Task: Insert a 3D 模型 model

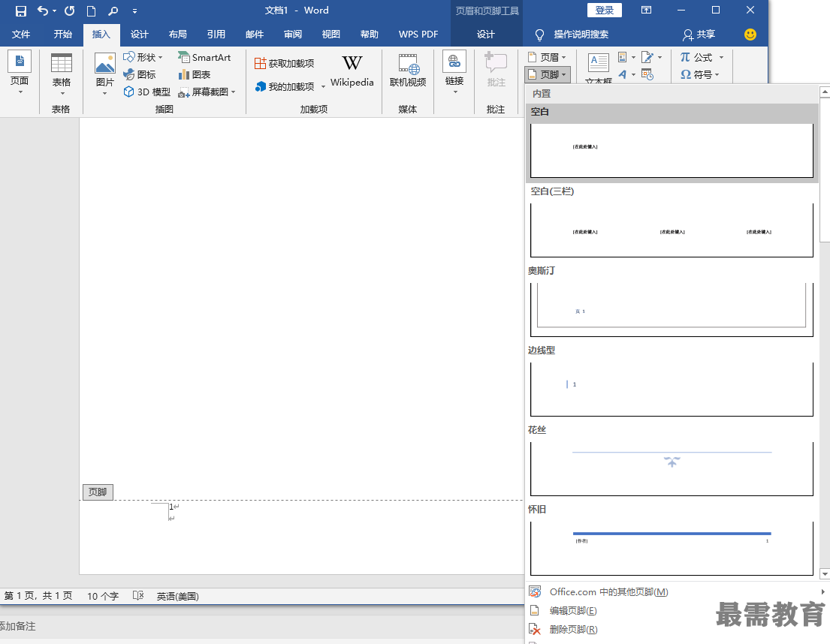Action: [146, 92]
